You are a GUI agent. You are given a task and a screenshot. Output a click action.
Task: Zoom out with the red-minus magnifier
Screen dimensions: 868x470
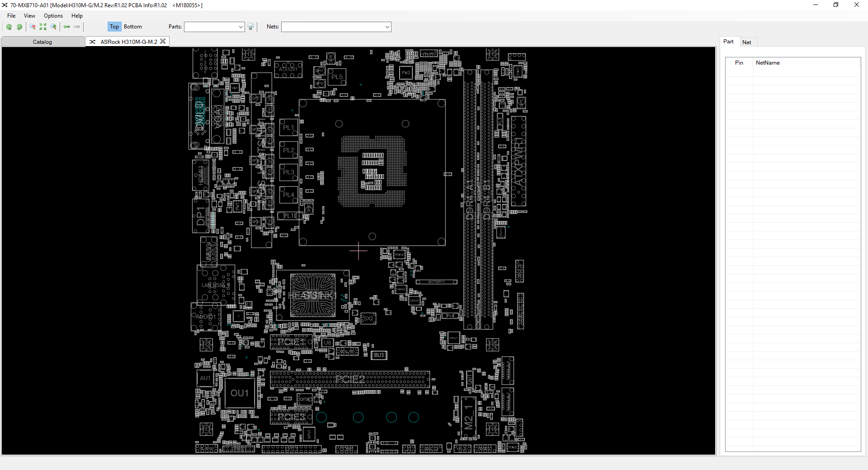[33, 27]
